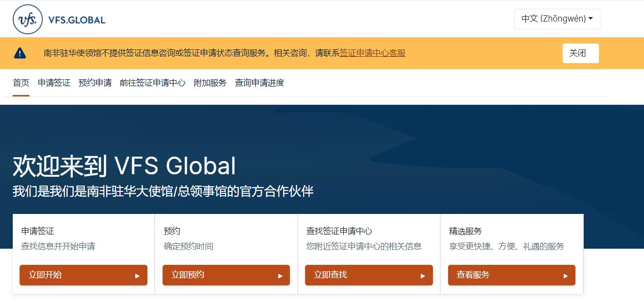
Task: Click the 精选服务 card title
Action: pyautogui.click(x=465, y=231)
